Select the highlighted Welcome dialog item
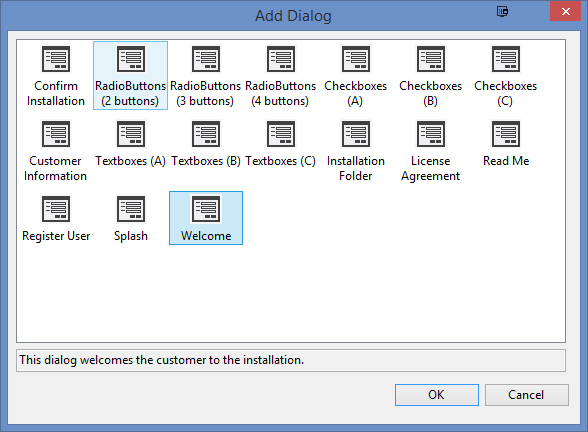This screenshot has width=588, height=432. [206, 218]
